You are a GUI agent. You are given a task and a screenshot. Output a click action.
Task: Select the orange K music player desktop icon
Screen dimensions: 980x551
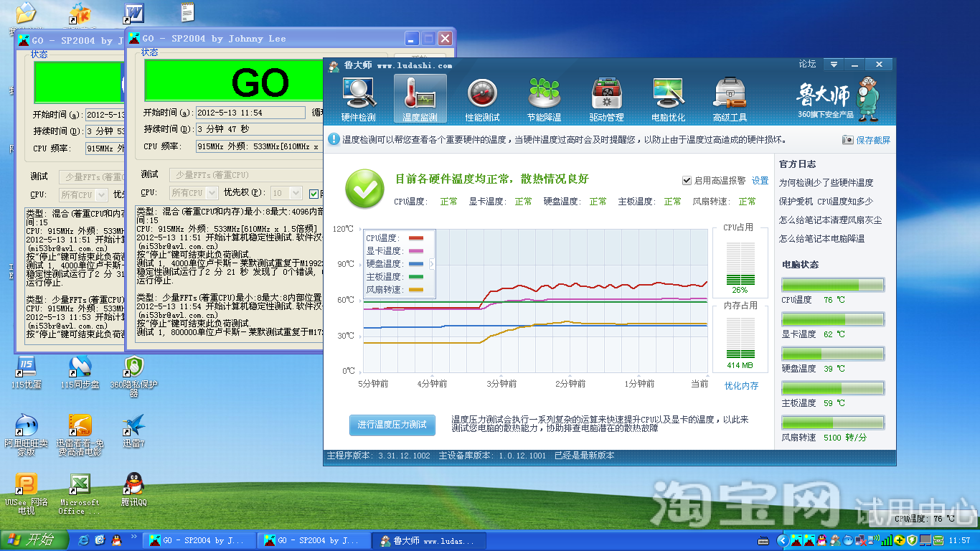tap(80, 12)
